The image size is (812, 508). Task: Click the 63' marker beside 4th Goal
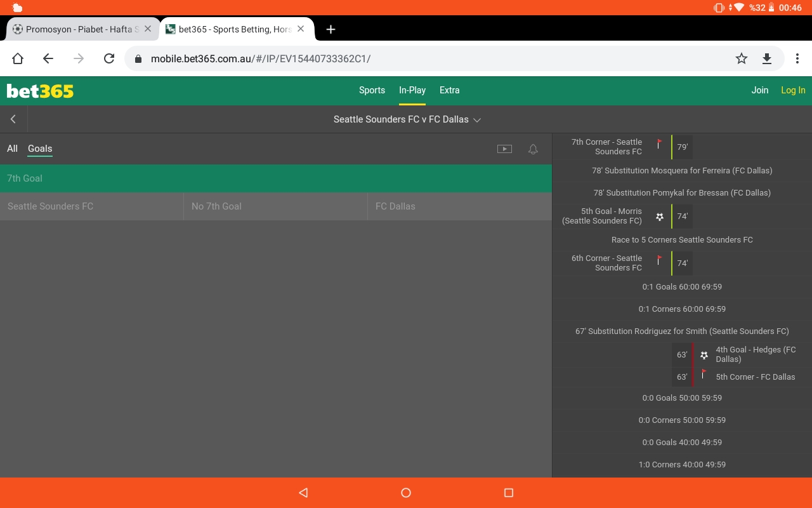[682, 355]
